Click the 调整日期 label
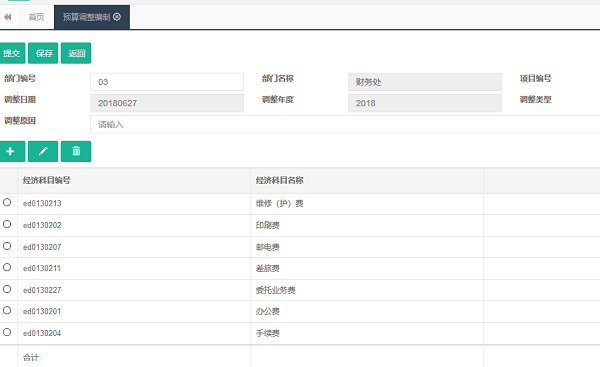Viewport: 600px width, 367px height. click(20, 99)
